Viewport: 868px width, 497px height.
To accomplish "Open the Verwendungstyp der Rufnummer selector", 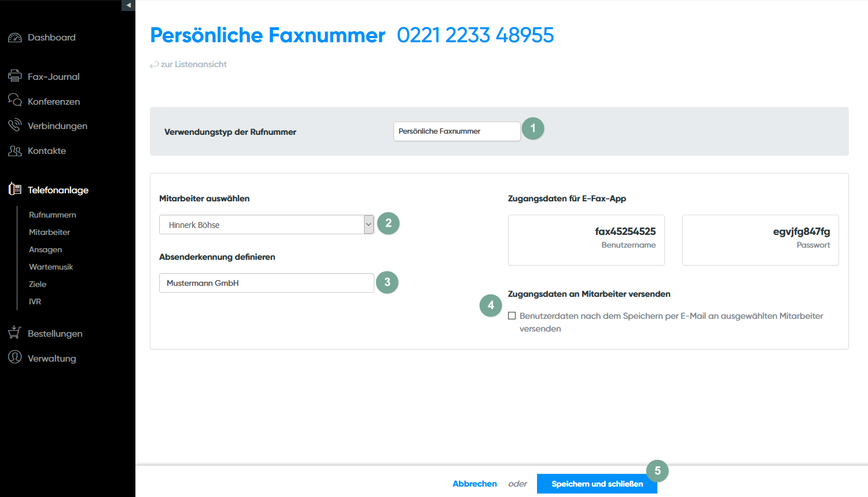I will (457, 131).
